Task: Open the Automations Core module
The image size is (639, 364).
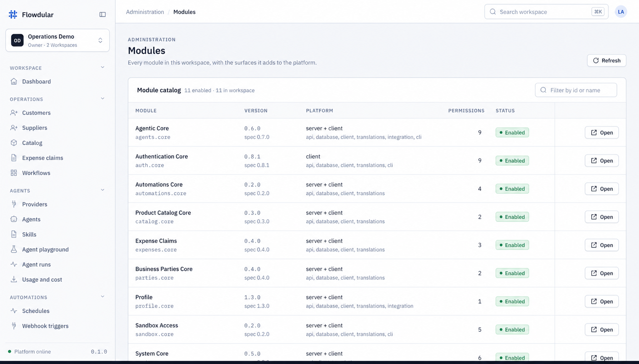Action: (x=602, y=189)
